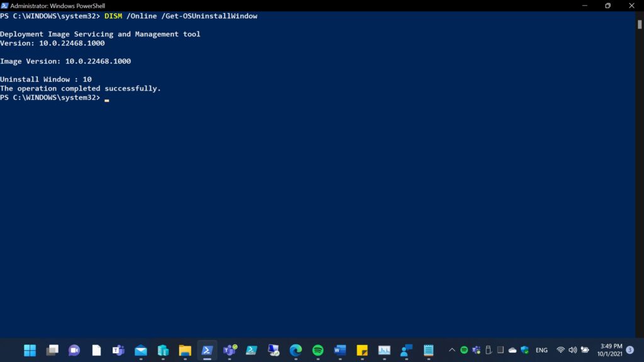
Task: Open Spotify from the taskbar
Action: [x=318, y=350]
